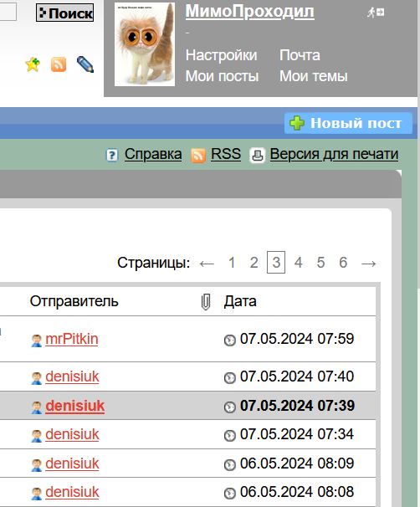Open Настройки settings
This screenshot has height=507, width=420.
tap(221, 55)
